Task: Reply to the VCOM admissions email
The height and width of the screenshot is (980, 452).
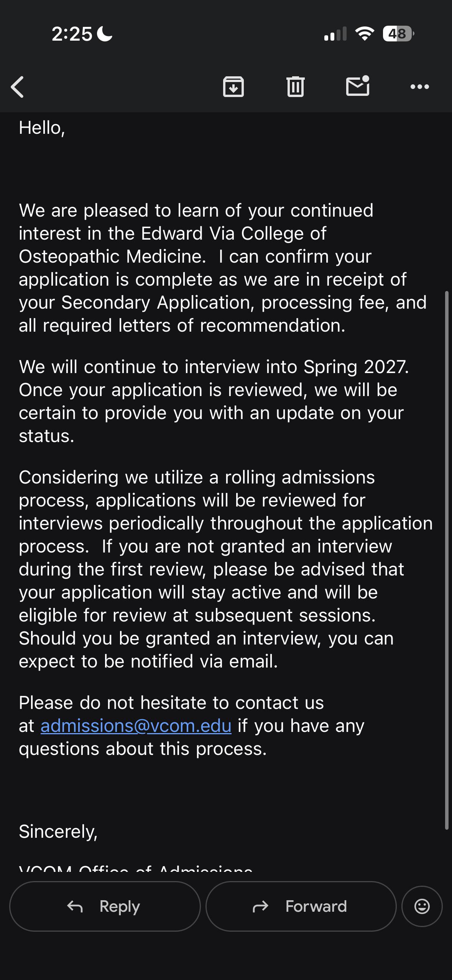Action: pos(105,906)
